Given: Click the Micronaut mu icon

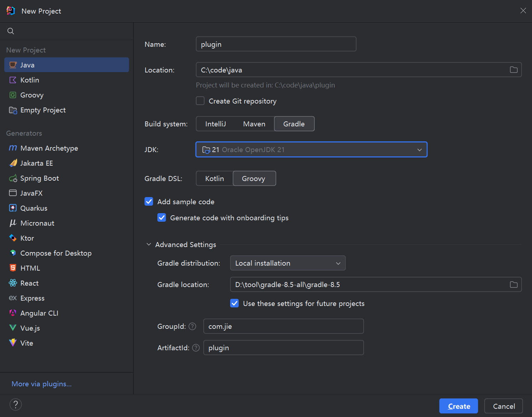Looking at the screenshot, I should coord(13,223).
